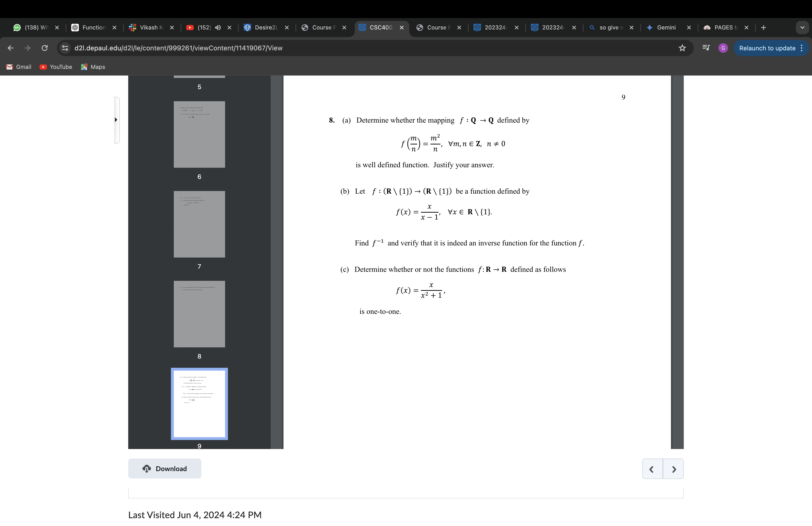
Task: Open the Gmail bookmark shortcut
Action: point(19,67)
